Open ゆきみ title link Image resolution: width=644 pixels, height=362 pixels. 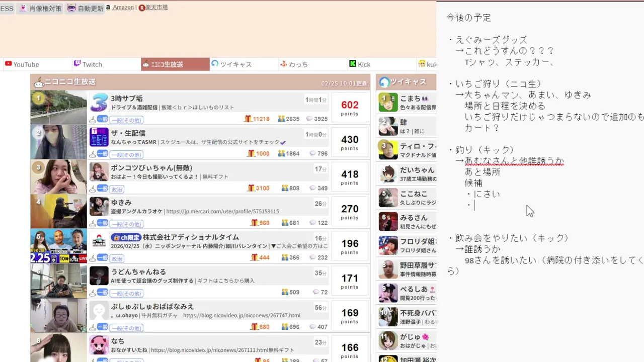pos(121,203)
